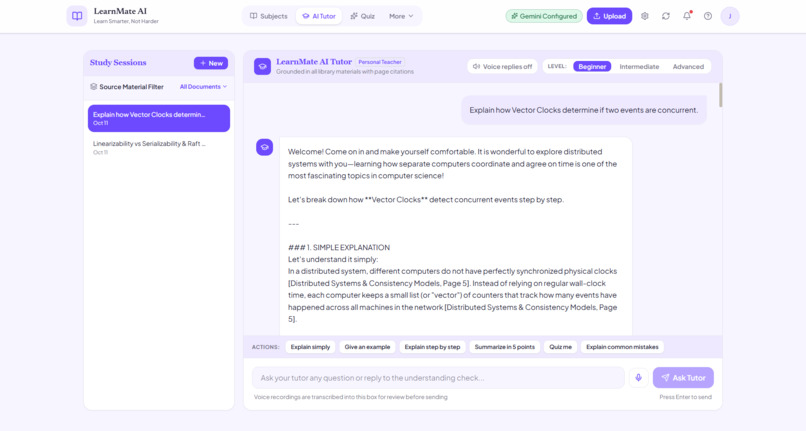
Task: Focus the Ask your tutor question input
Action: (438, 378)
